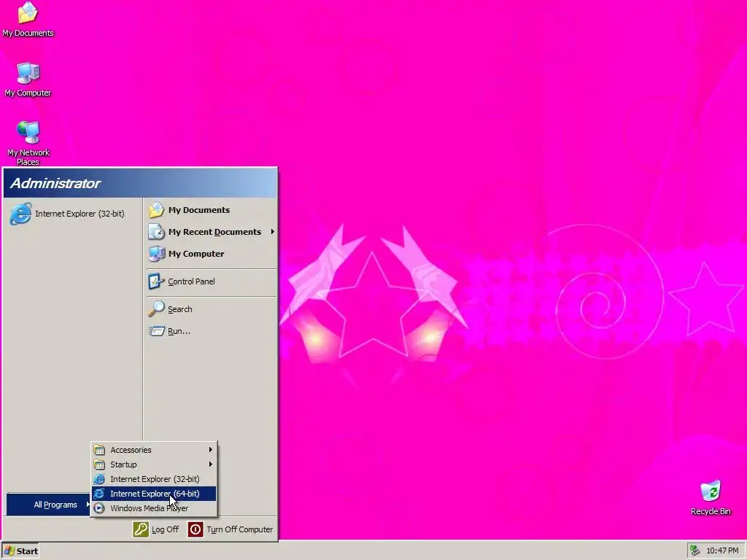Click the Log Off key icon

pyautogui.click(x=141, y=529)
